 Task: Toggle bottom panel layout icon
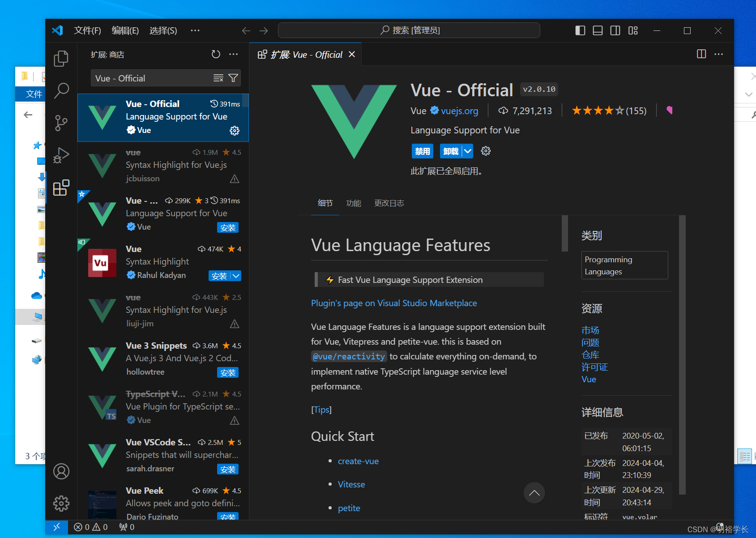click(x=598, y=30)
